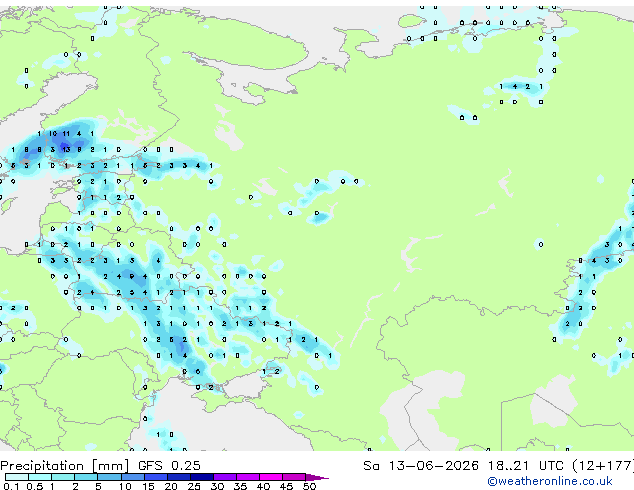Pick the above-50 mm arrow tip on legend
This screenshot has width=634, height=490.
click(317, 477)
